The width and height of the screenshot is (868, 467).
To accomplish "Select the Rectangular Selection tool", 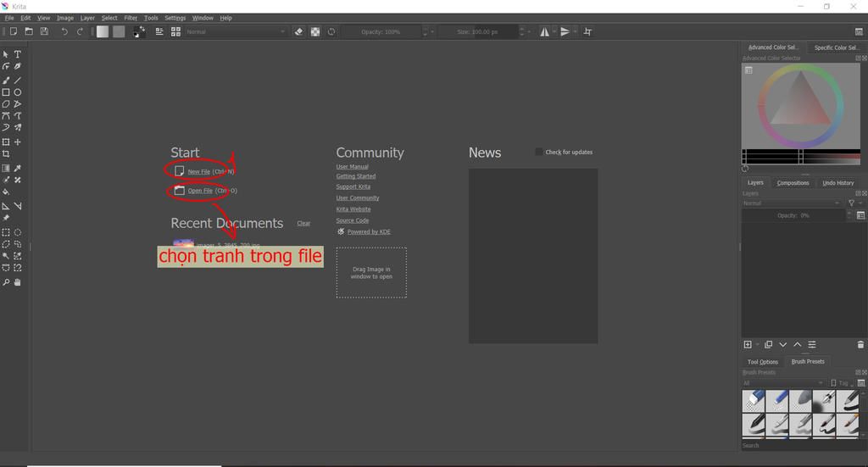I will [6, 232].
